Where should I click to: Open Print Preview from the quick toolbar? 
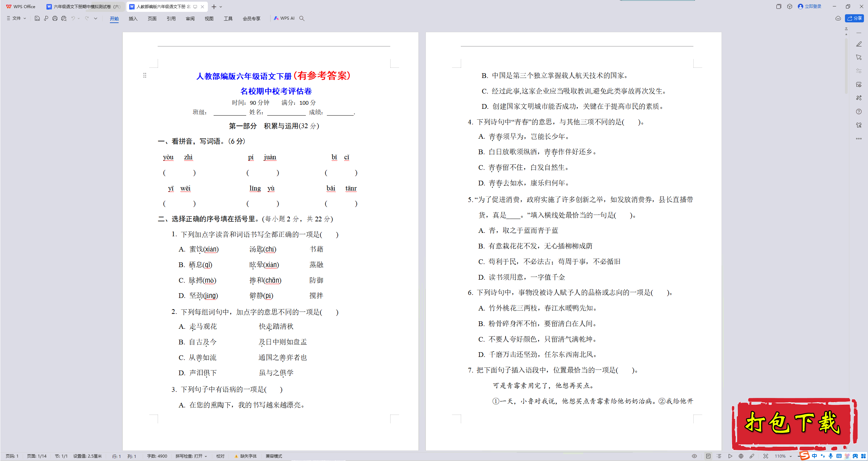[64, 18]
